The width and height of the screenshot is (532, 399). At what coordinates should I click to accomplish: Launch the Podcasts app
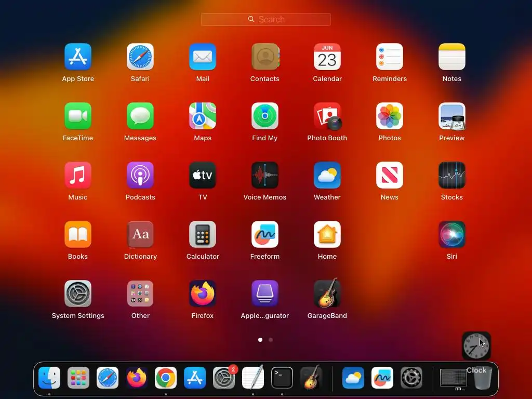click(x=140, y=175)
